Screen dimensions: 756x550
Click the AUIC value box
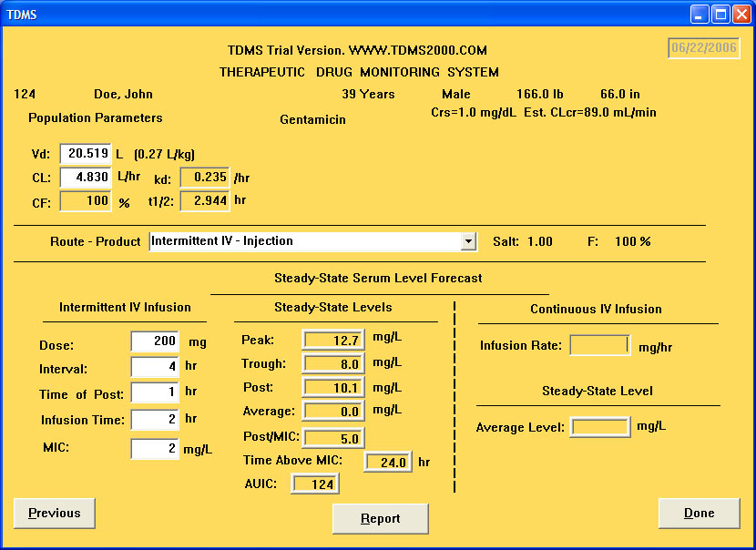click(x=315, y=484)
